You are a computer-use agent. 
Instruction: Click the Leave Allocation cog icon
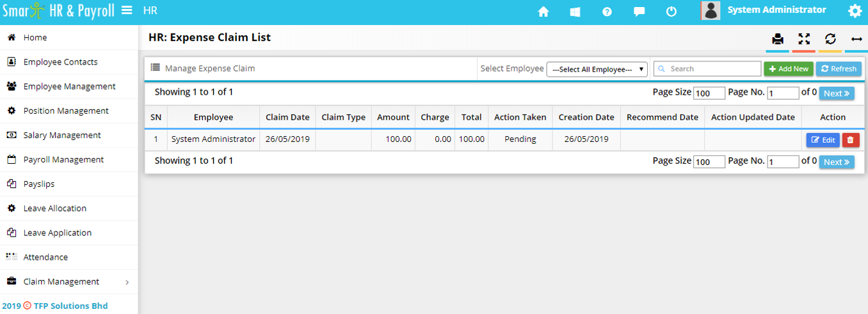12,208
